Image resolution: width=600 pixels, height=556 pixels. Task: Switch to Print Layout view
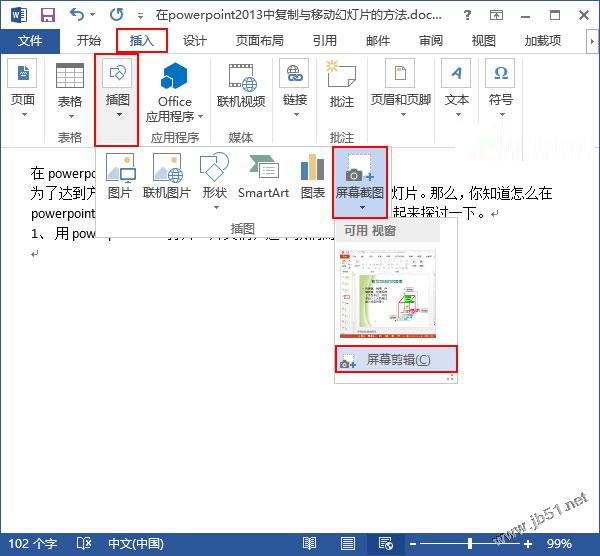(x=347, y=543)
